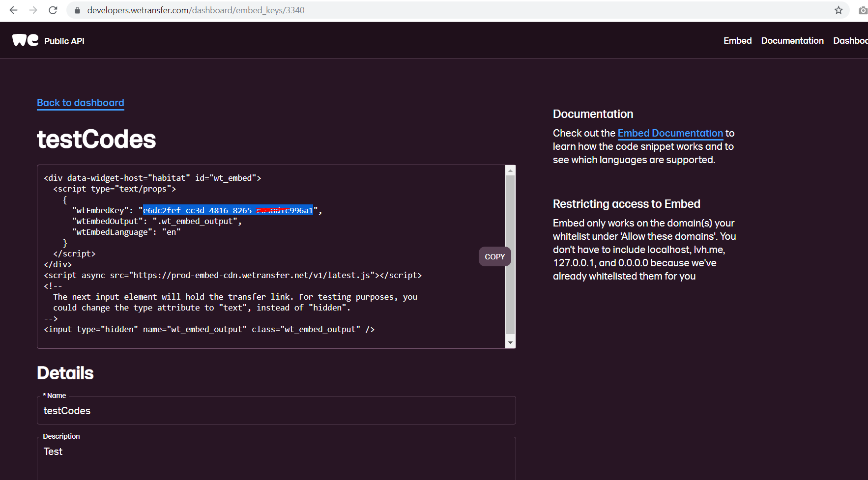Follow the Back to dashboard link

pyautogui.click(x=81, y=103)
